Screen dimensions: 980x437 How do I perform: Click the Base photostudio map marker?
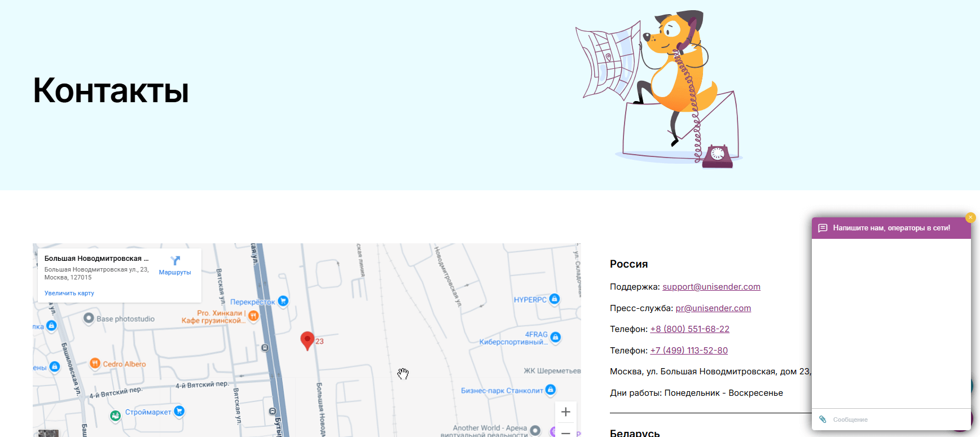click(89, 318)
